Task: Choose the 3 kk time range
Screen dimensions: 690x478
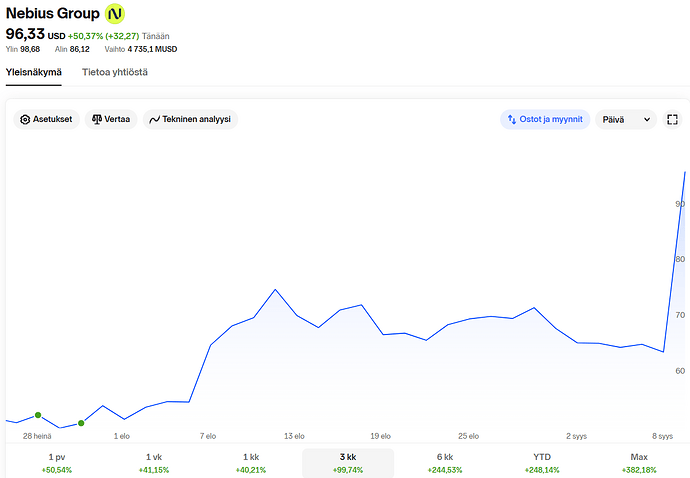Action: click(x=348, y=462)
